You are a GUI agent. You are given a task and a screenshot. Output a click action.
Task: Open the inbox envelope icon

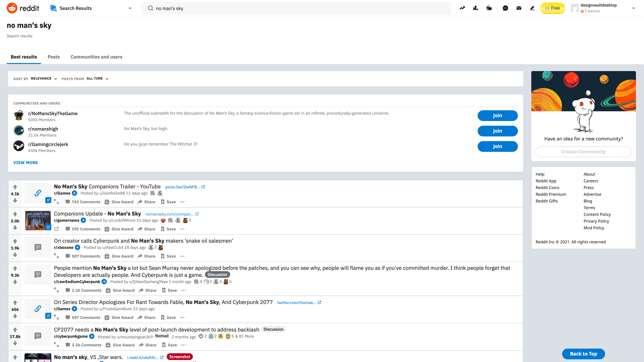pyautogui.click(x=519, y=8)
